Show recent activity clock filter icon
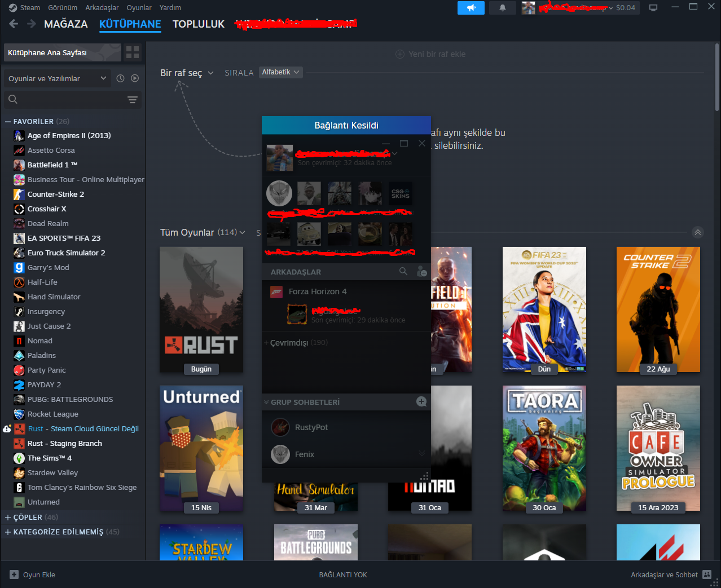The image size is (721, 588). [x=120, y=78]
